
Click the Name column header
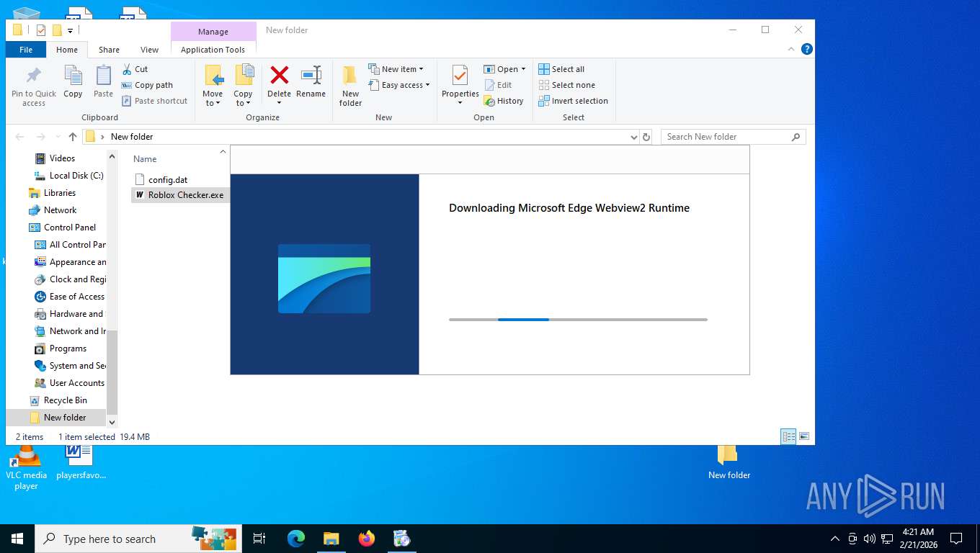tap(145, 159)
